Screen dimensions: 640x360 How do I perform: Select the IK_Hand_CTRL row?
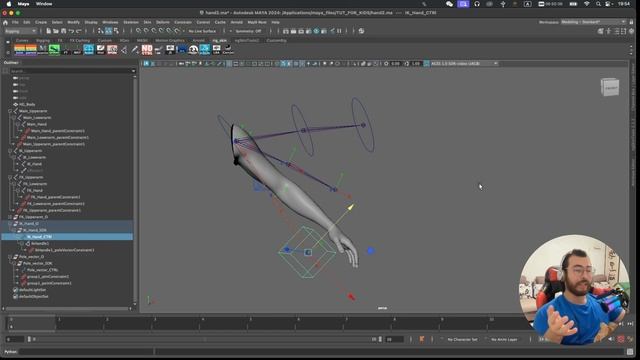[x=67, y=237]
